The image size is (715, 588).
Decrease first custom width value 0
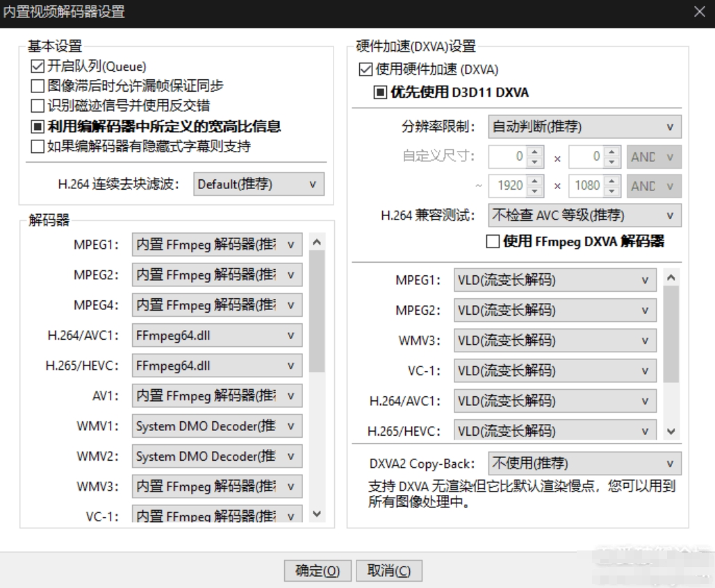[535, 163]
